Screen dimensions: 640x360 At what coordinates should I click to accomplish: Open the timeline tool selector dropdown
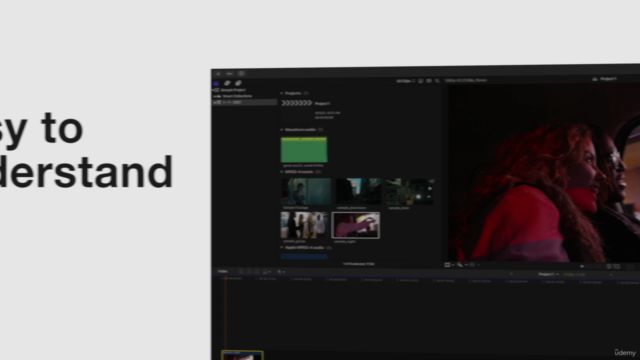click(x=281, y=272)
